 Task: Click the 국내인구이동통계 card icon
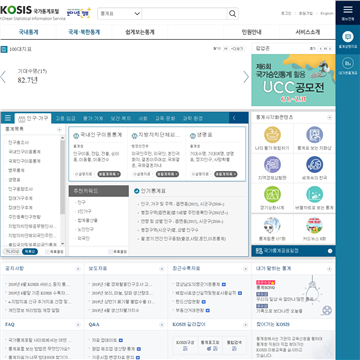75,135
